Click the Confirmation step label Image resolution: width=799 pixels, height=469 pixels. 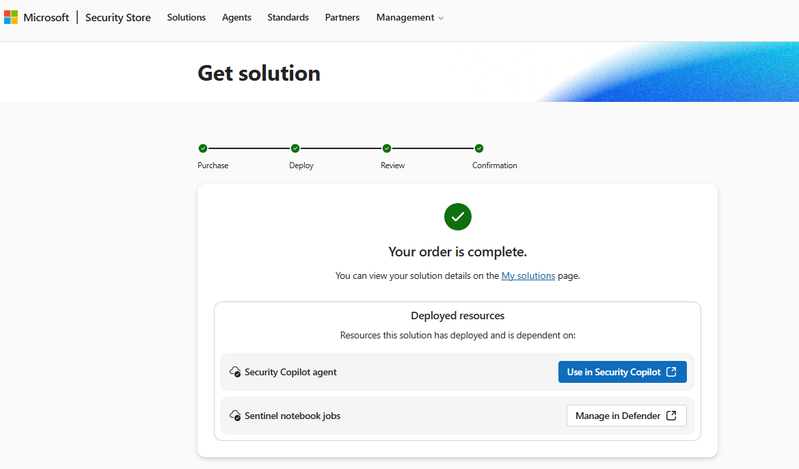tap(494, 165)
